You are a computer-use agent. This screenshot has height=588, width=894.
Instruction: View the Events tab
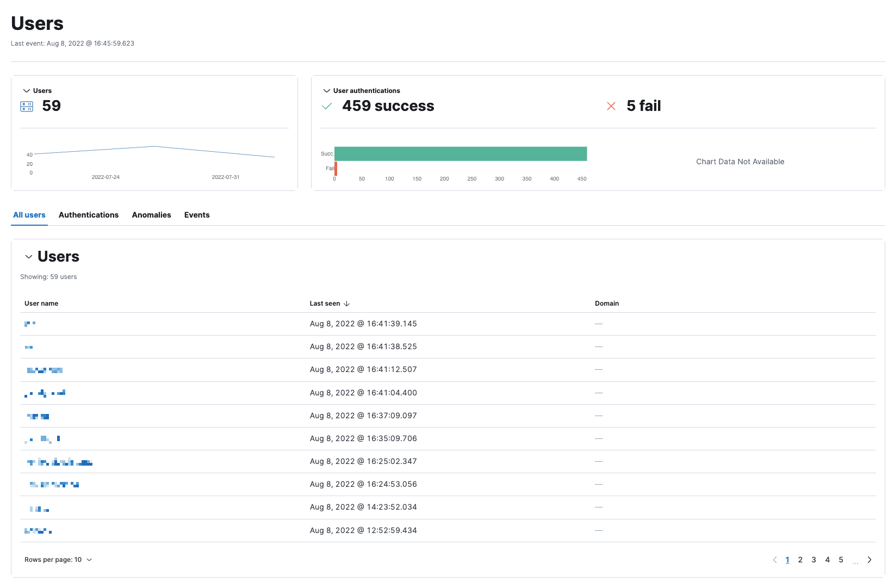(196, 215)
